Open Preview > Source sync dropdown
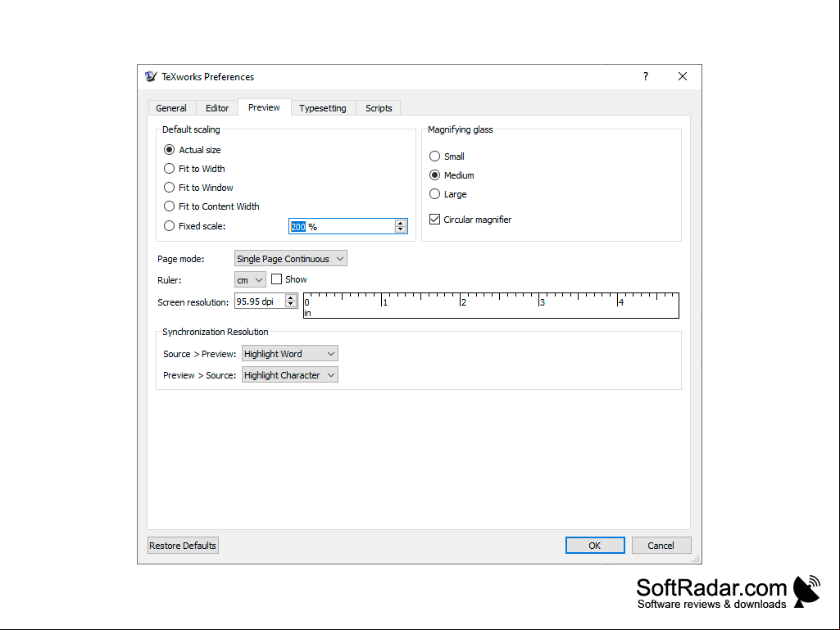Screen dimensions: 840x630 (290, 375)
